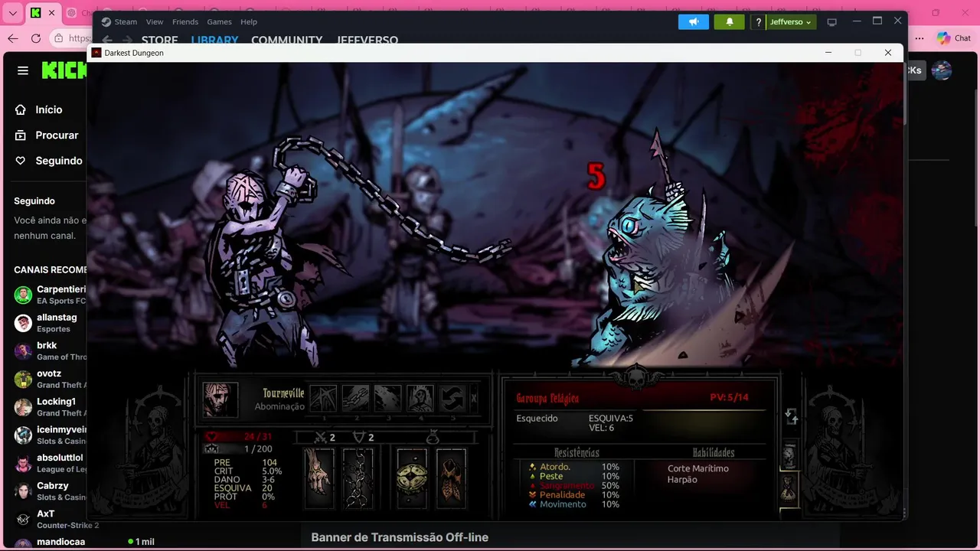The height and width of the screenshot is (551, 980).
Task: Go to Steam COMMUNITY tab
Action: pyautogui.click(x=286, y=41)
